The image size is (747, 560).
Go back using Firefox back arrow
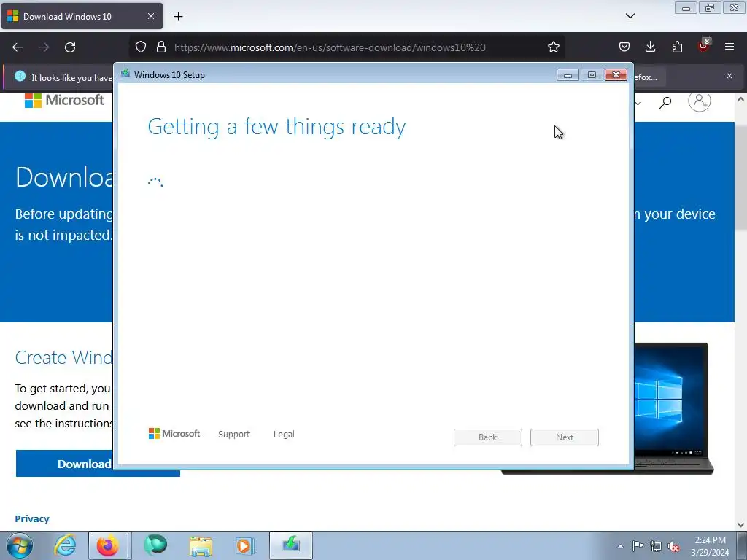[x=18, y=47]
